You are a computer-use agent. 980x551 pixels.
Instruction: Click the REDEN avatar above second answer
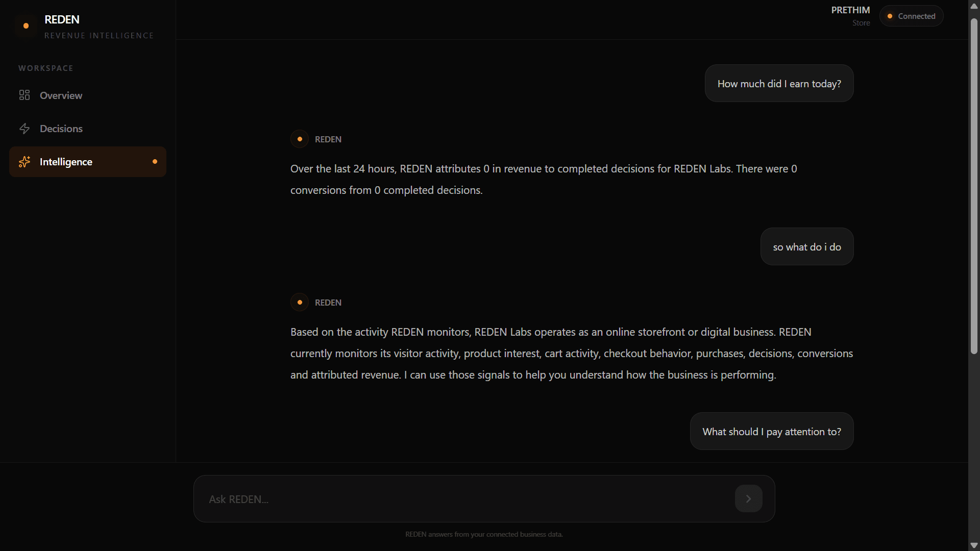point(300,302)
